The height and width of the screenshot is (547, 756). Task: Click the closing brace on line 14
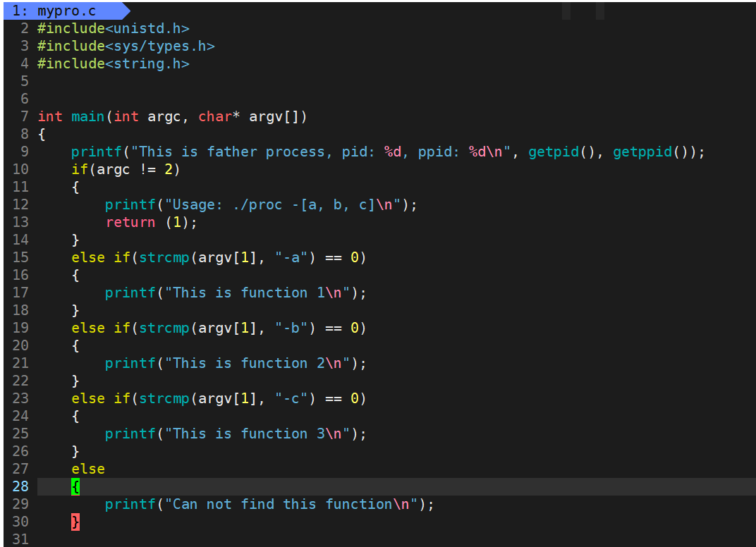75,240
